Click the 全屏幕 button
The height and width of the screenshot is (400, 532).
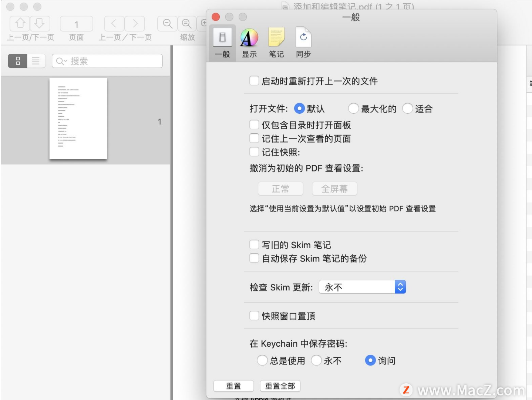coord(334,189)
